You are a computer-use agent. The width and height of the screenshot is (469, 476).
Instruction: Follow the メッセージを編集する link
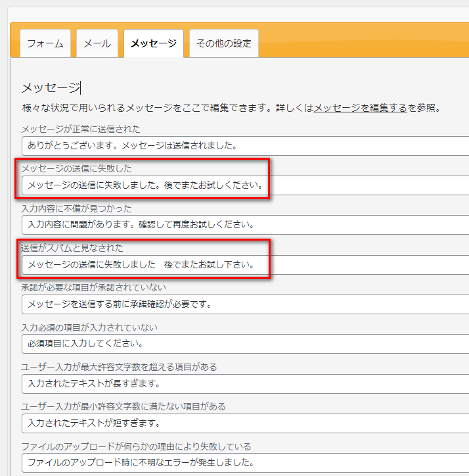[x=360, y=108]
